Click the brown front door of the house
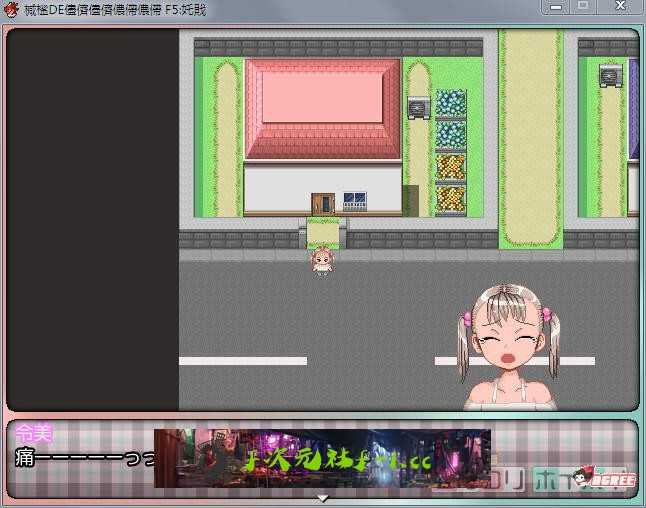Image resolution: width=646 pixels, height=508 pixels. point(322,201)
